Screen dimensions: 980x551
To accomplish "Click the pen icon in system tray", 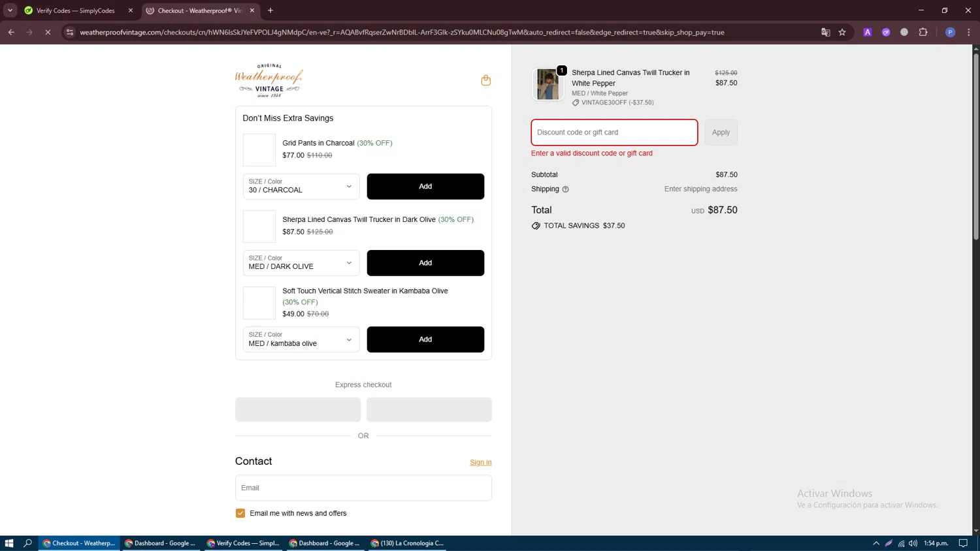I will pyautogui.click(x=889, y=543).
